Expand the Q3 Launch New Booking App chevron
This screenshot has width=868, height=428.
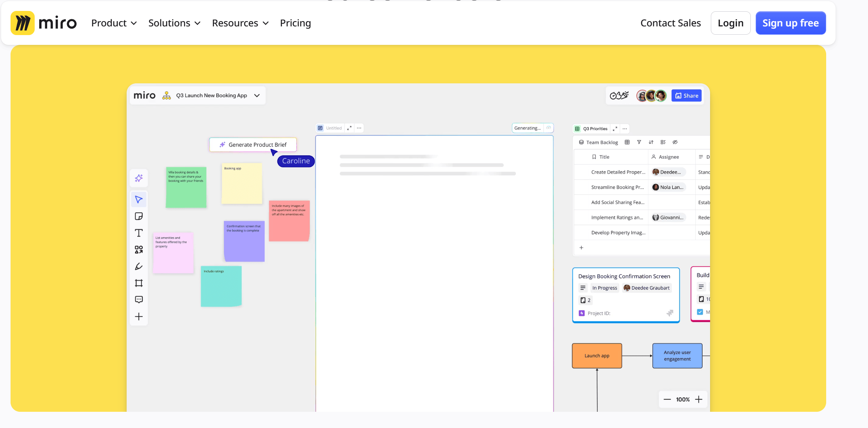click(257, 95)
